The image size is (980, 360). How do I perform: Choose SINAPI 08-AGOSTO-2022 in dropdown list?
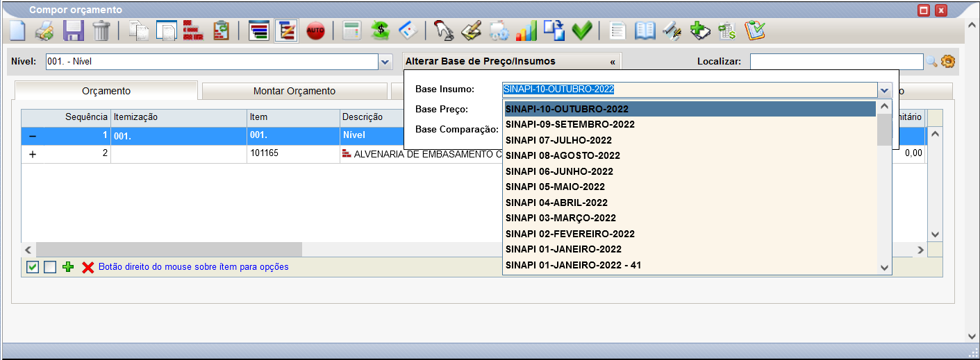pos(689,155)
